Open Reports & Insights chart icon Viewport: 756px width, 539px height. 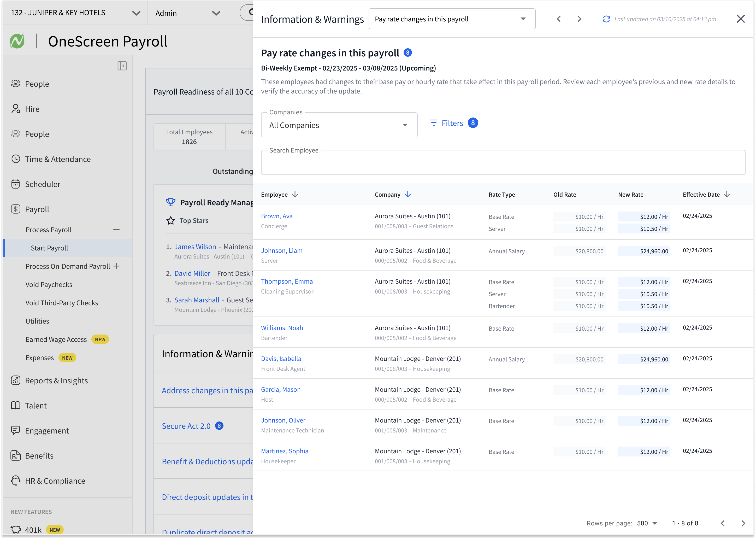tap(16, 380)
